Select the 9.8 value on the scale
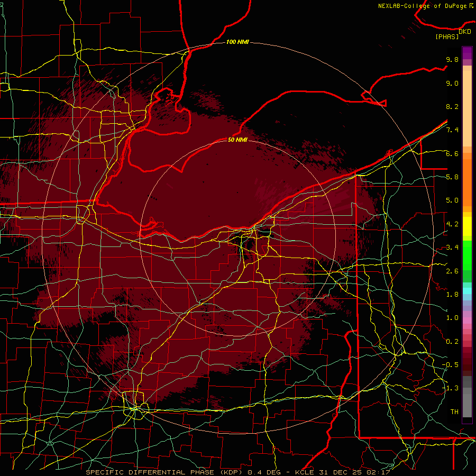 [452, 59]
